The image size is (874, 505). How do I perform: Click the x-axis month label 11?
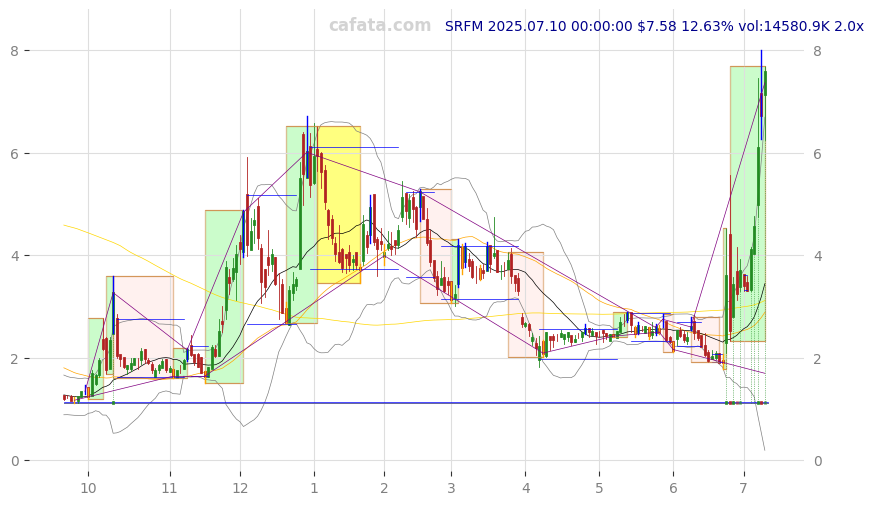(169, 489)
